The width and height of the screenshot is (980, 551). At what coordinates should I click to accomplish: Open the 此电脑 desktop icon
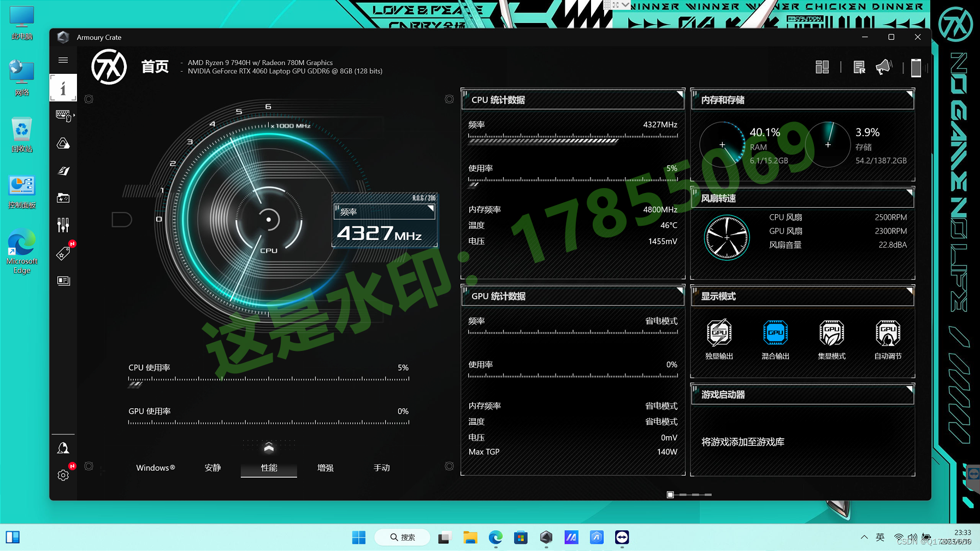[x=22, y=23]
